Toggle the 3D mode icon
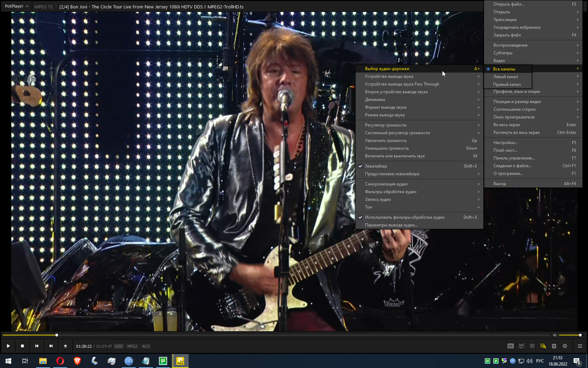This screenshot has width=588, height=368. pyautogui.click(x=532, y=346)
